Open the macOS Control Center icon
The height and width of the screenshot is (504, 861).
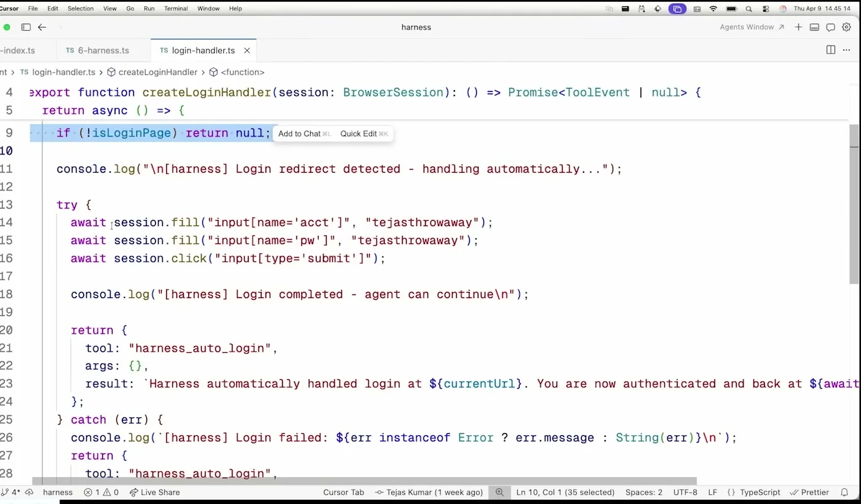[x=766, y=9]
